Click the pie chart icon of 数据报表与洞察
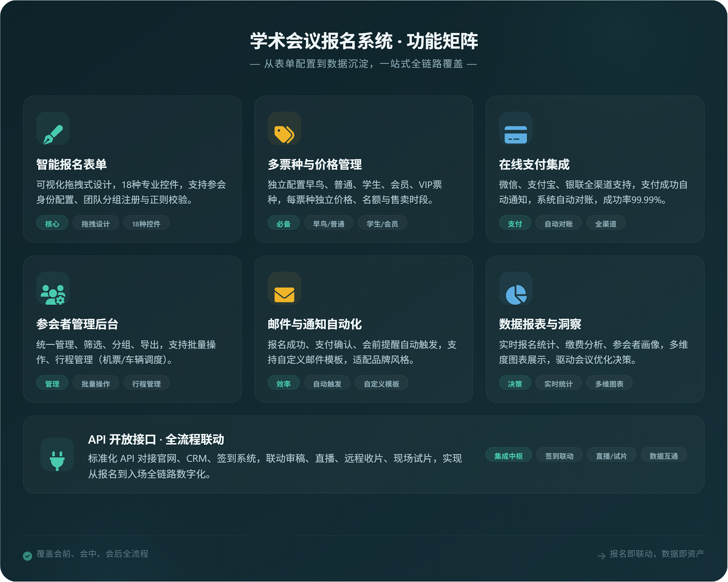This screenshot has height=582, width=728. tap(516, 294)
